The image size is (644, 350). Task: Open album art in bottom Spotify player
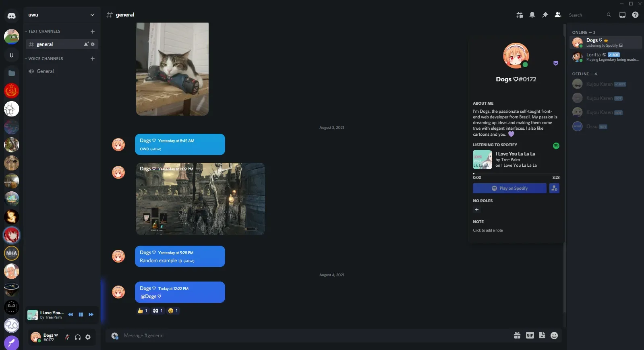[33, 315]
